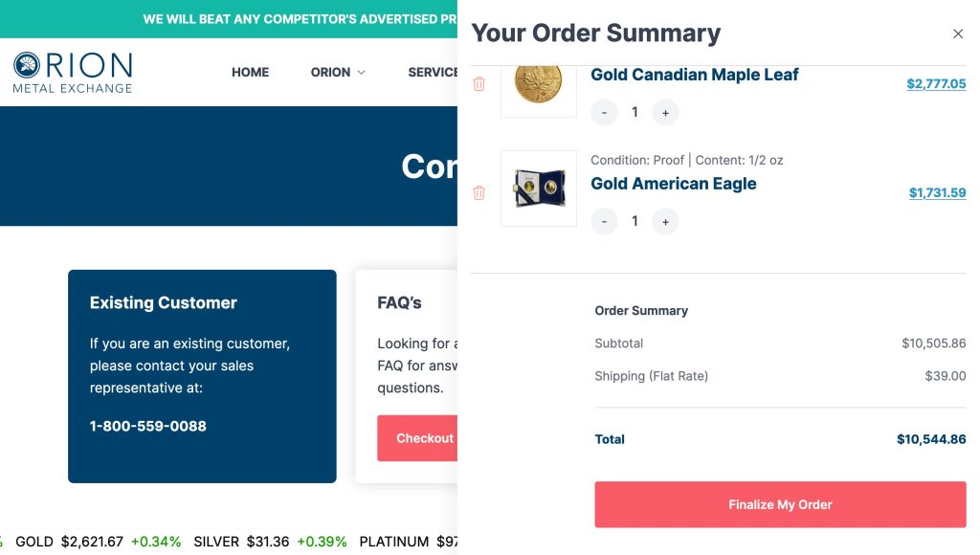
Task: Close the Order Summary panel
Action: tap(958, 33)
